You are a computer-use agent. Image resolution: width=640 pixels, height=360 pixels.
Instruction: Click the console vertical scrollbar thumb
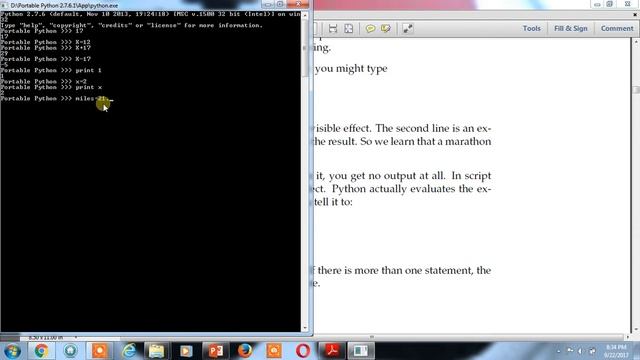305,49
